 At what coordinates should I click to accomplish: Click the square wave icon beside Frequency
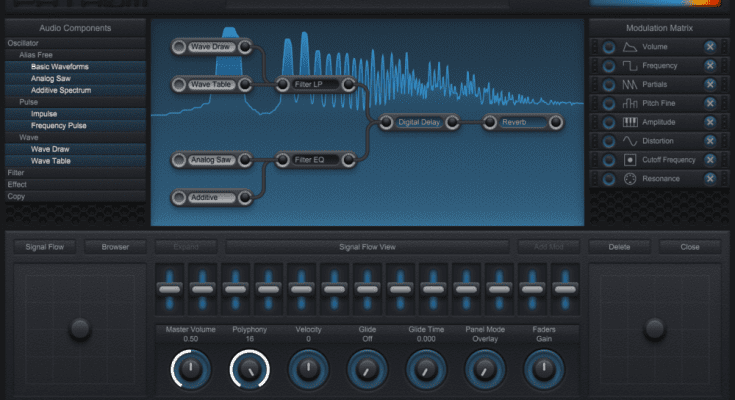pyautogui.click(x=630, y=66)
